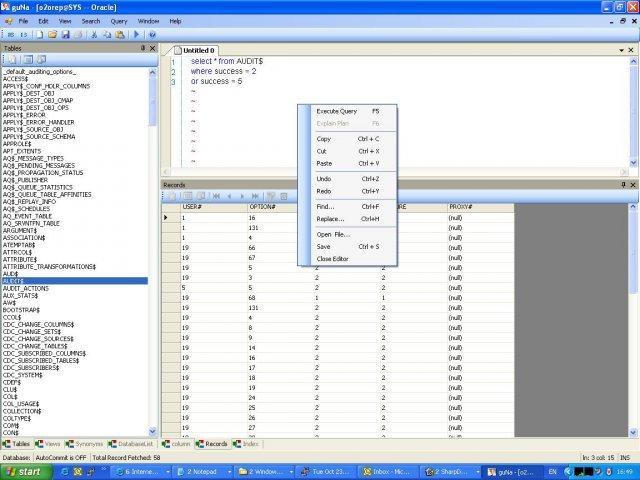Click the Save floppy disk toolbar icon
The image size is (640, 480).
[65, 35]
